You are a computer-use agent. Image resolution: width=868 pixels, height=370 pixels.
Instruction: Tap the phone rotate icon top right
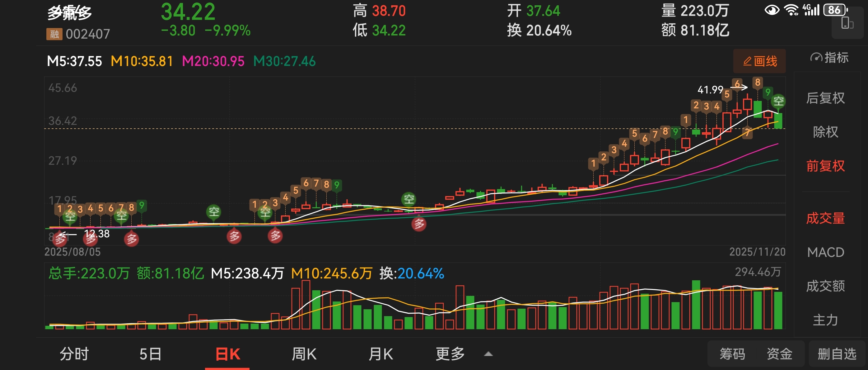pyautogui.click(x=847, y=23)
